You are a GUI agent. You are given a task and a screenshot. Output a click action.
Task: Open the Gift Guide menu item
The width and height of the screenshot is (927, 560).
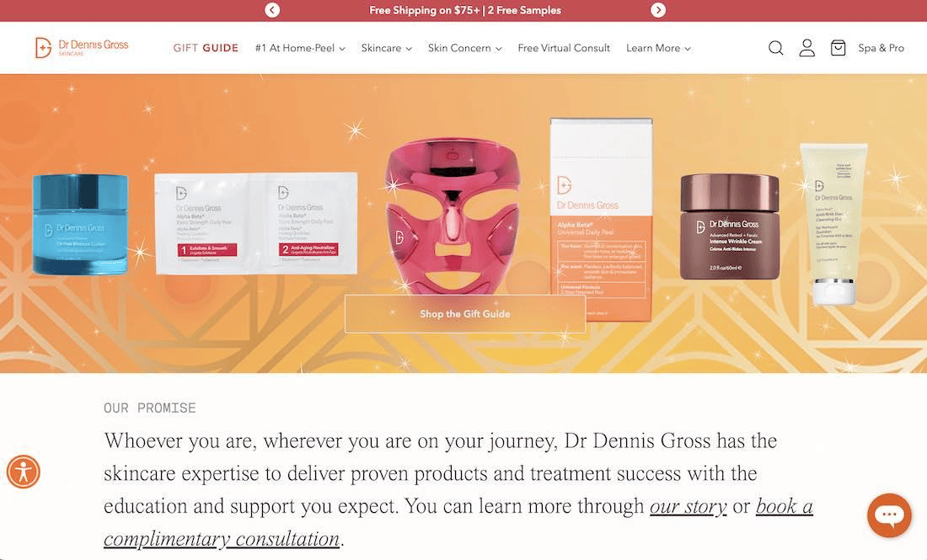tap(206, 48)
